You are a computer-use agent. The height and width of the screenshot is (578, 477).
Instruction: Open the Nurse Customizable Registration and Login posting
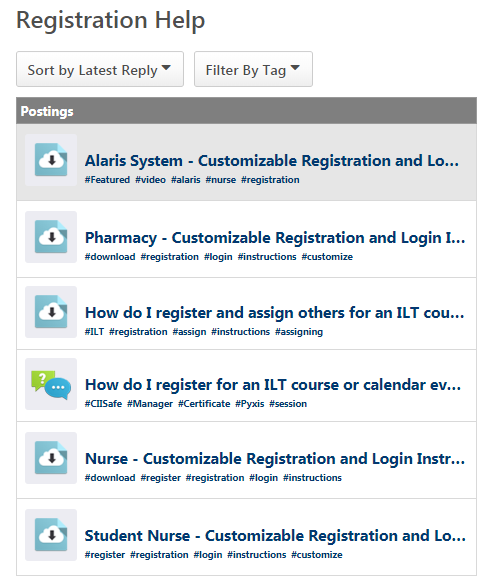click(x=275, y=459)
